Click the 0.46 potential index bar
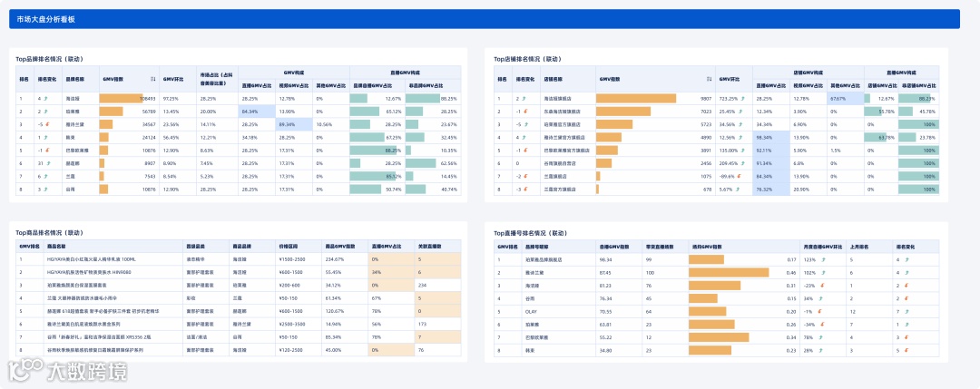980x389 pixels. (x=729, y=272)
